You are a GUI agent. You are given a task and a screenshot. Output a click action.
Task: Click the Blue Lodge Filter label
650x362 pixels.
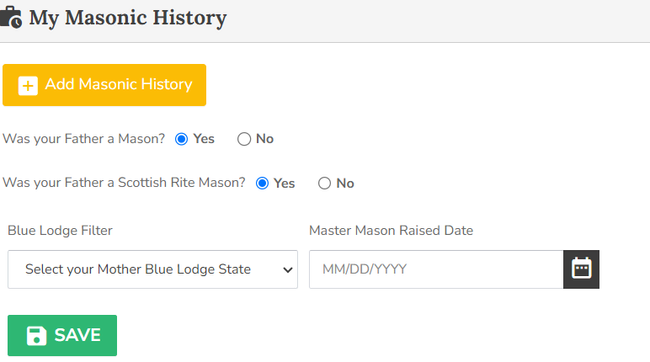pos(60,231)
